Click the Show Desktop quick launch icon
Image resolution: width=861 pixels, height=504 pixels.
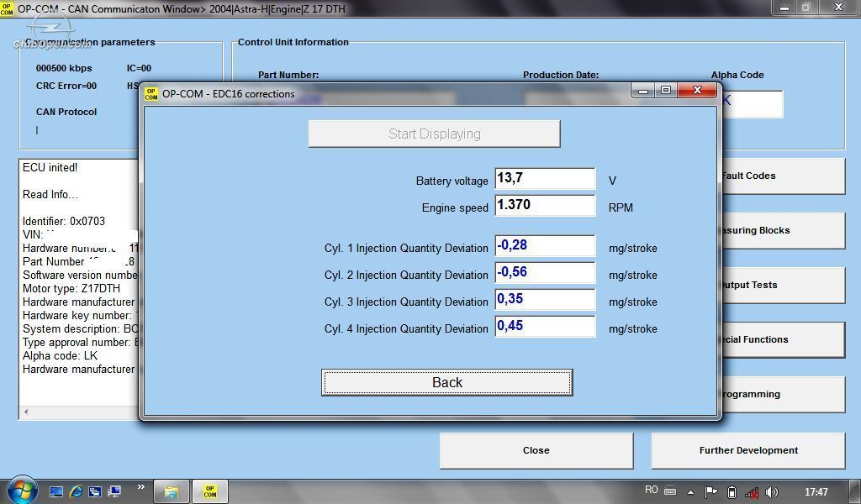[56, 491]
